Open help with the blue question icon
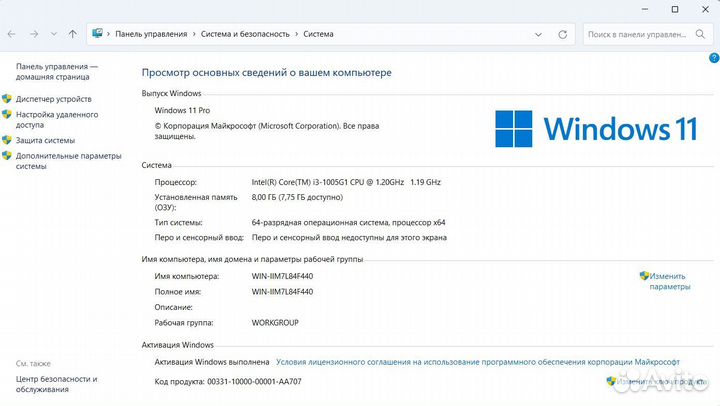 tap(714, 58)
